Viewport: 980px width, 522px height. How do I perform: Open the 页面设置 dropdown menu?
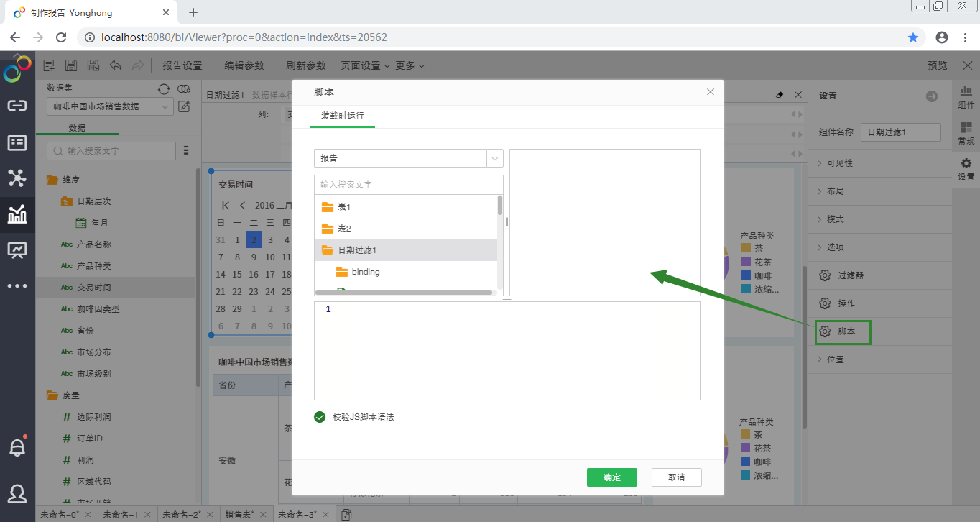365,65
